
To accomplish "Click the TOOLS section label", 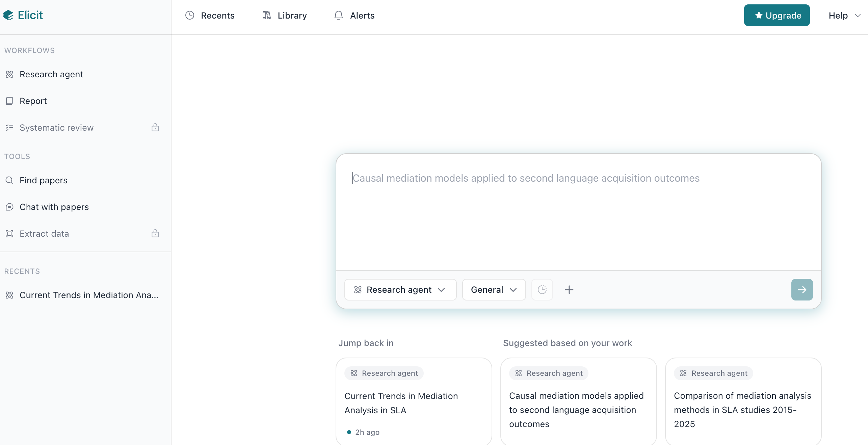I will pos(17,156).
